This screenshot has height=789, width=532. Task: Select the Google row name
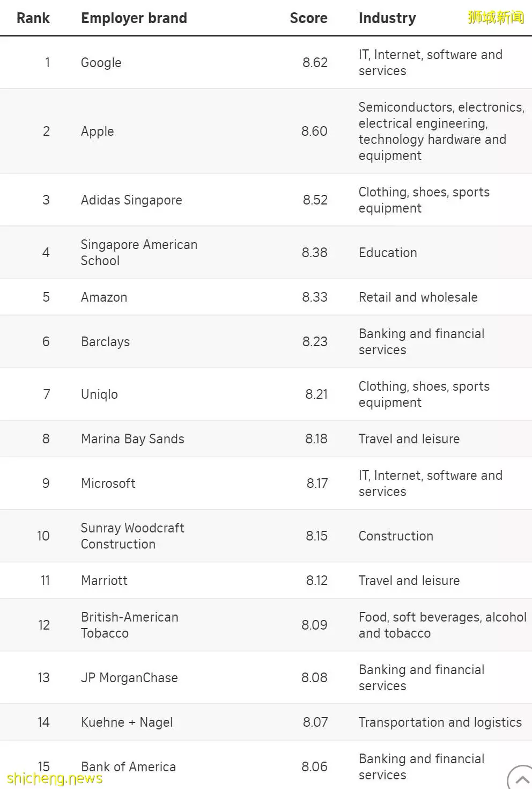[101, 63]
